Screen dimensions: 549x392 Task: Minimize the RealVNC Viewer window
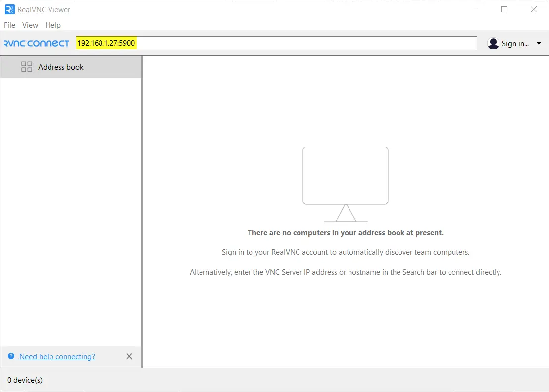click(475, 9)
